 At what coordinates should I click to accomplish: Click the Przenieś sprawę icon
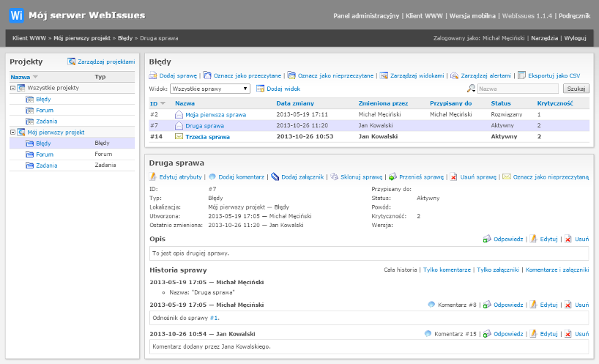(392, 177)
